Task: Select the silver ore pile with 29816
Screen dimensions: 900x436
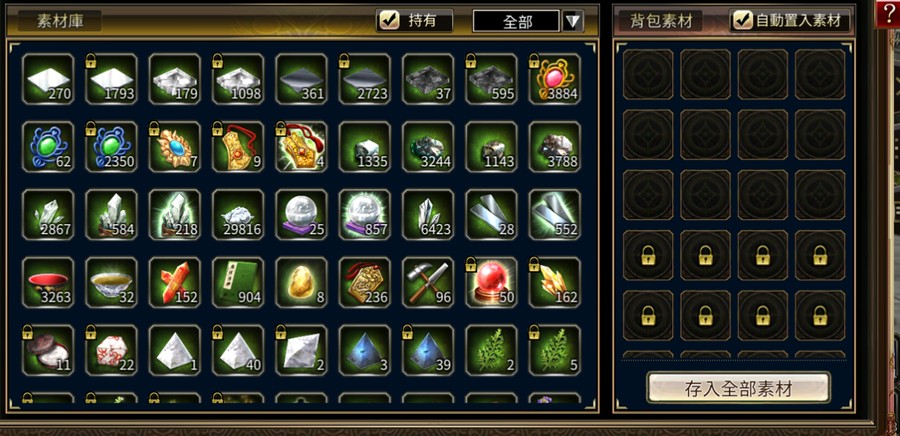Action: click(238, 215)
